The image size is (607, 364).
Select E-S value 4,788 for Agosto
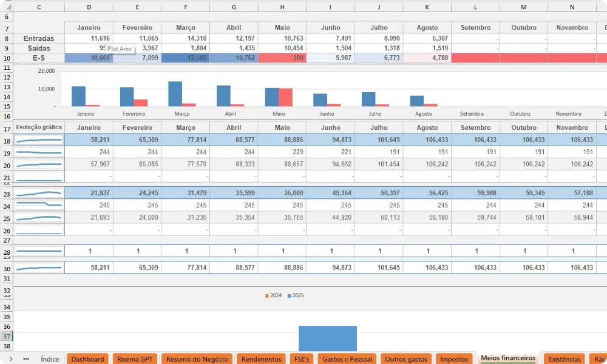click(x=427, y=58)
